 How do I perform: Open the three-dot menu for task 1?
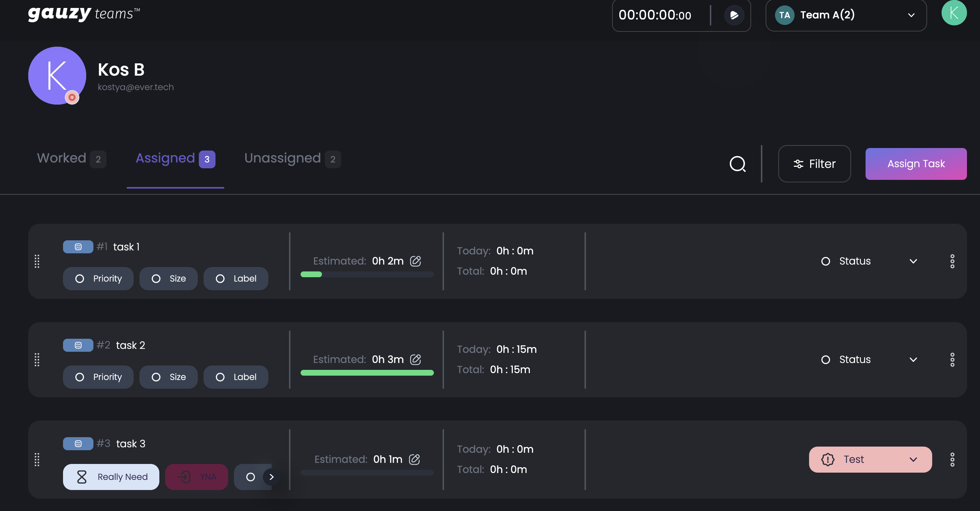pyautogui.click(x=952, y=261)
